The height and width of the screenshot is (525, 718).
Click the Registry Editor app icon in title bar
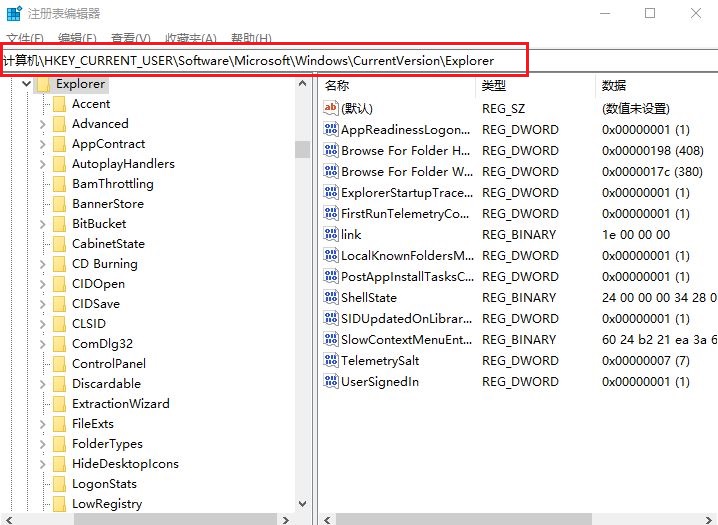[14, 13]
